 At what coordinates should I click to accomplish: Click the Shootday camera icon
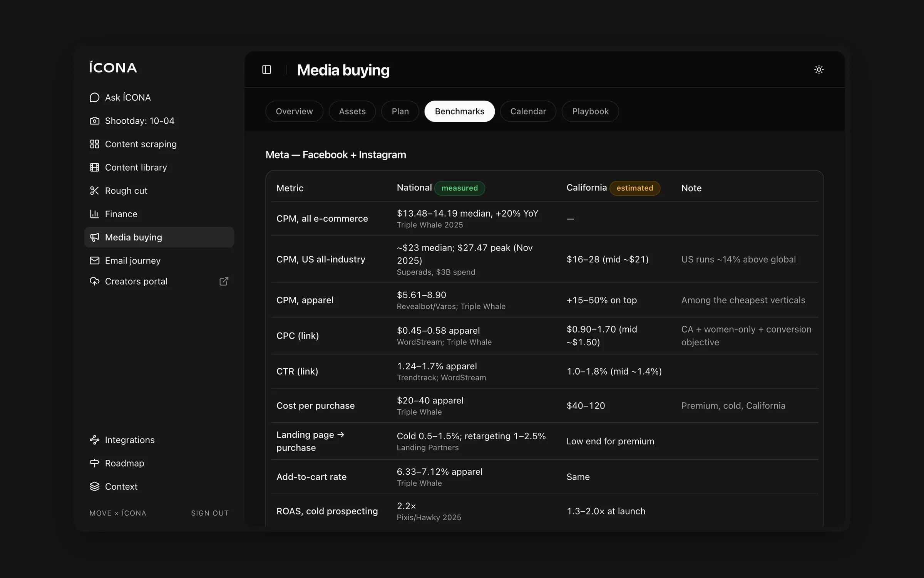(x=94, y=121)
